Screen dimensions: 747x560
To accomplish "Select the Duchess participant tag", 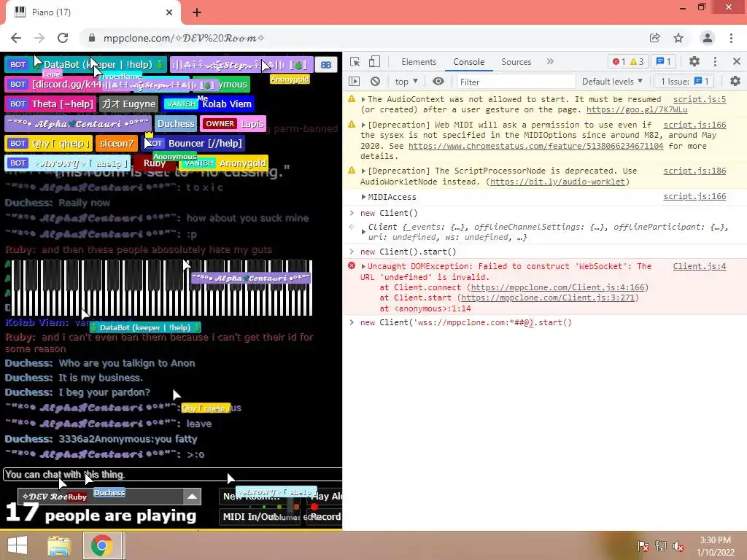I will click(176, 124).
